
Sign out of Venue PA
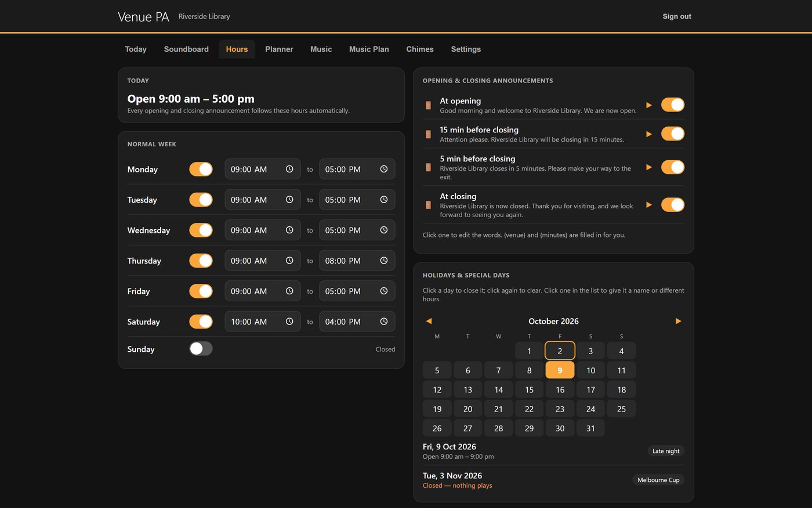click(x=677, y=16)
